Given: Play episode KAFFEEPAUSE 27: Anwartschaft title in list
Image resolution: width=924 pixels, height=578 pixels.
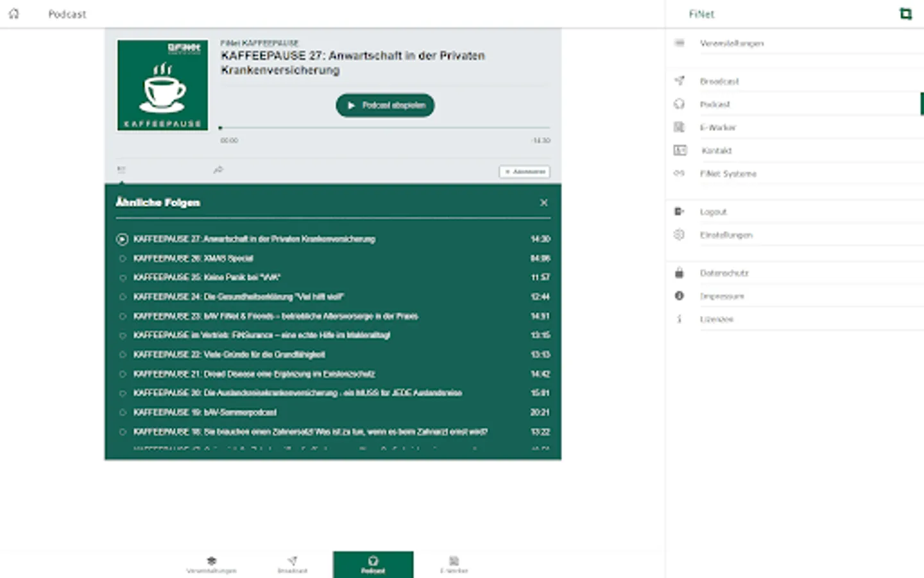Looking at the screenshot, I should 254,239.
